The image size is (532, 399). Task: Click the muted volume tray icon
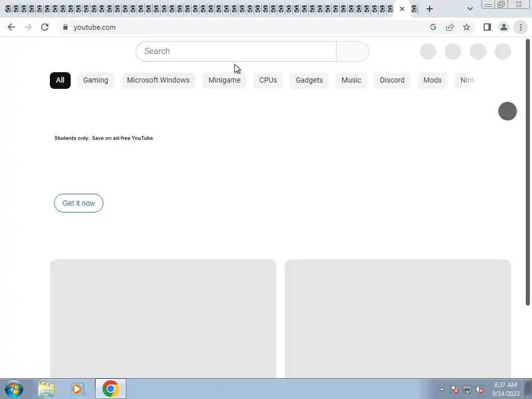click(x=480, y=389)
